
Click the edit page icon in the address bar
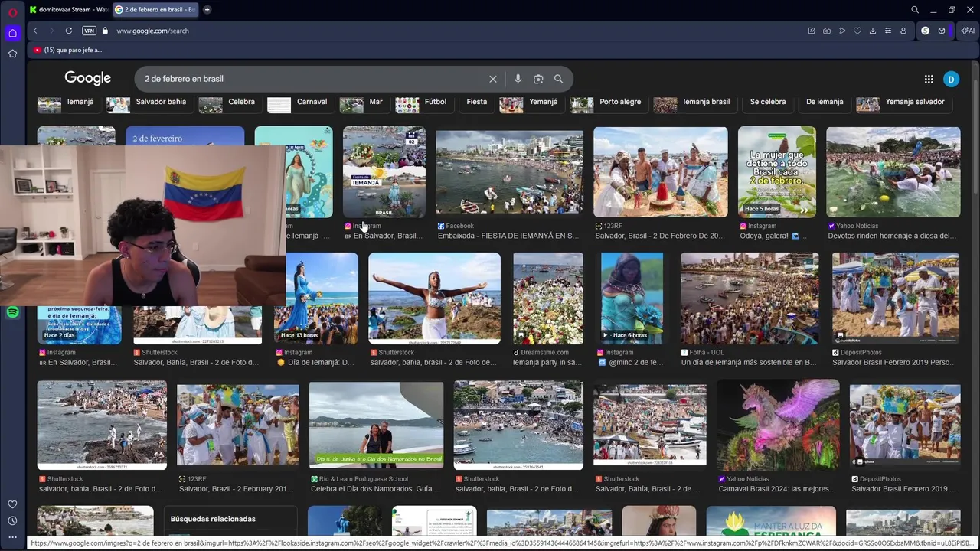coord(812,31)
